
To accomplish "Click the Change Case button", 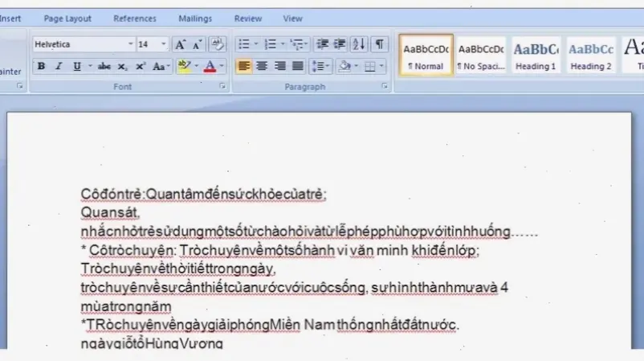I will pos(161,66).
